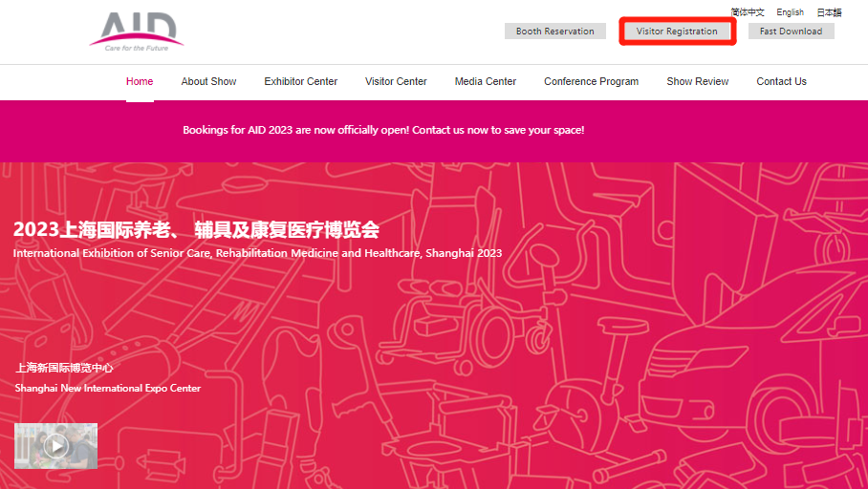Click the International Exhibition of Senior Care subtitle
The height and width of the screenshot is (489, 868).
pyautogui.click(x=257, y=253)
